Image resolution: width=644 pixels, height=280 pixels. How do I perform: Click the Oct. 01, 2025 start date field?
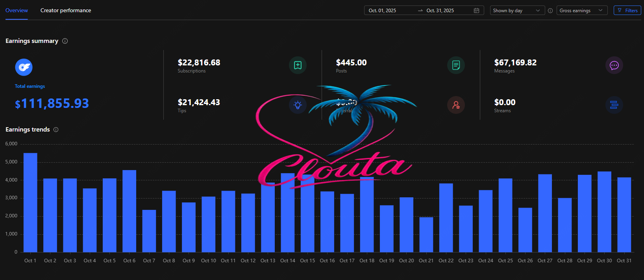coord(382,11)
